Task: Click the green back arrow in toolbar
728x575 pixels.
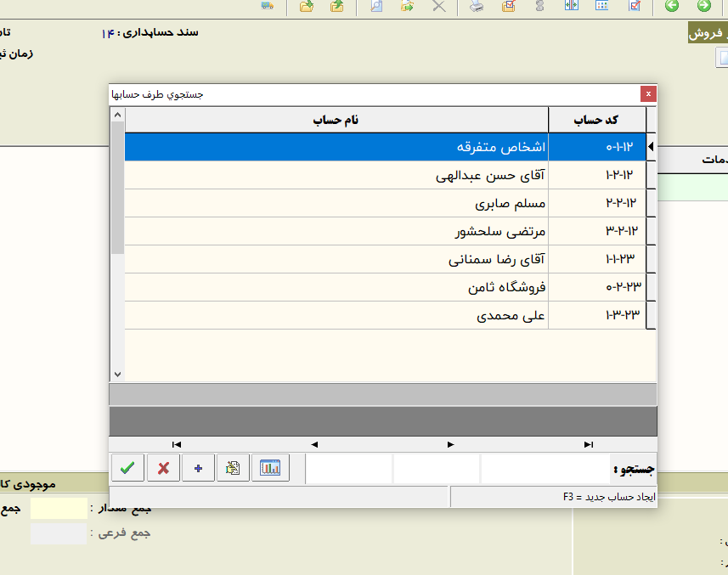Action: coord(672,7)
